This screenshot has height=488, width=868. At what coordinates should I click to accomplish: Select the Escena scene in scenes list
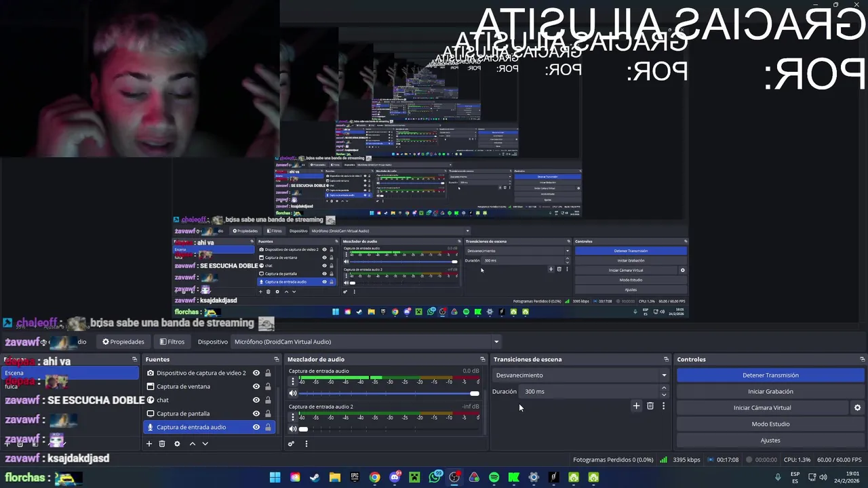[71, 373]
